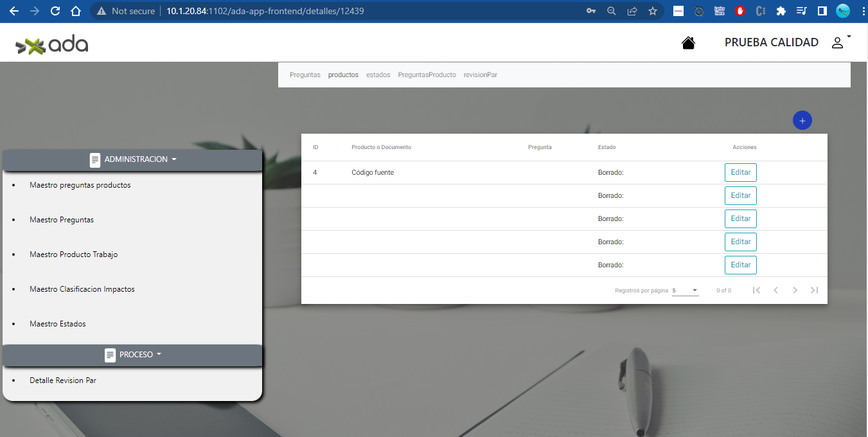Collapse the PROCESO dropdown section
868x437 pixels.
click(x=133, y=355)
